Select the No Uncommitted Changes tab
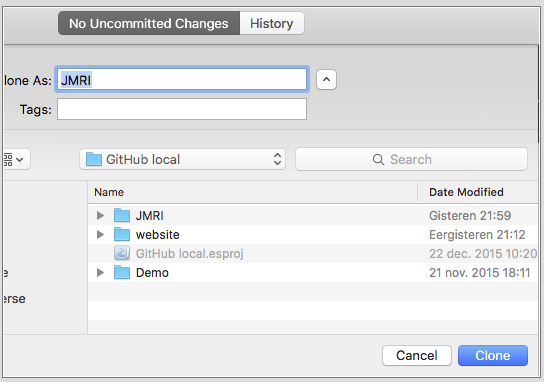 [x=149, y=23]
